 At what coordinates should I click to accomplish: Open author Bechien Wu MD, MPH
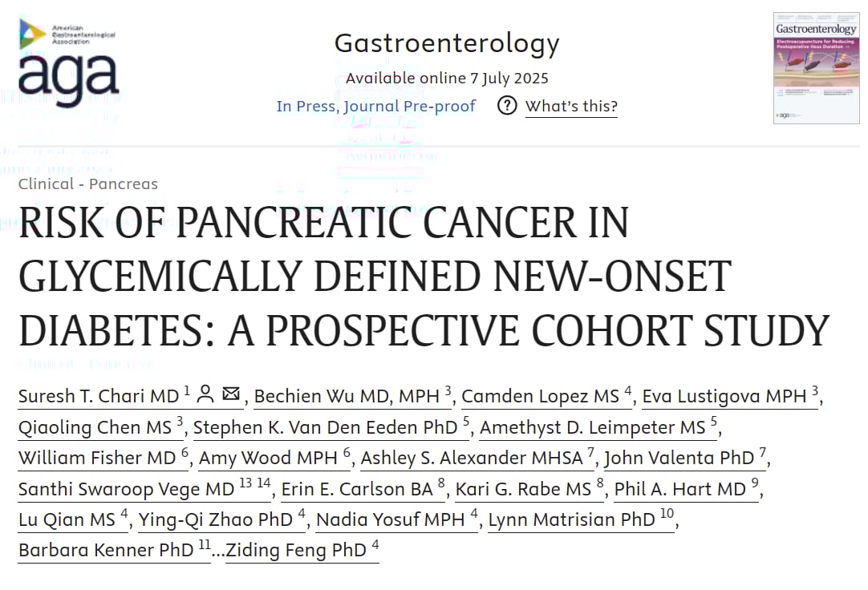[347, 396]
